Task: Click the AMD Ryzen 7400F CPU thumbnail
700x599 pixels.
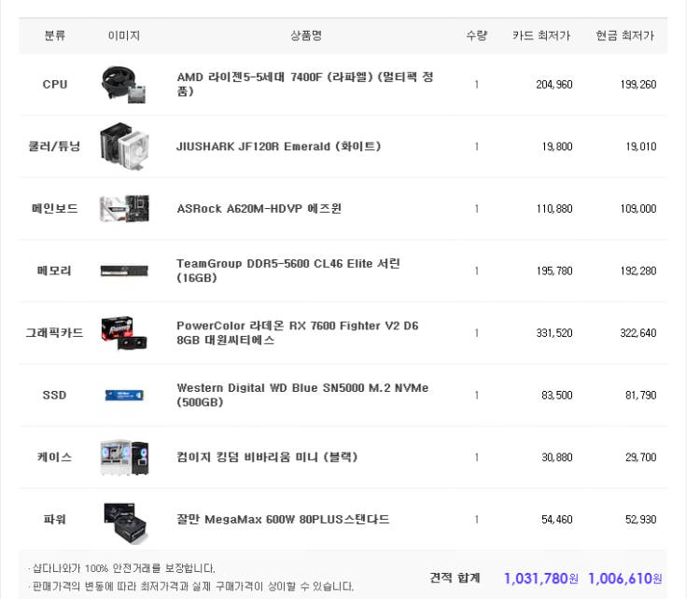Action: pos(124,84)
